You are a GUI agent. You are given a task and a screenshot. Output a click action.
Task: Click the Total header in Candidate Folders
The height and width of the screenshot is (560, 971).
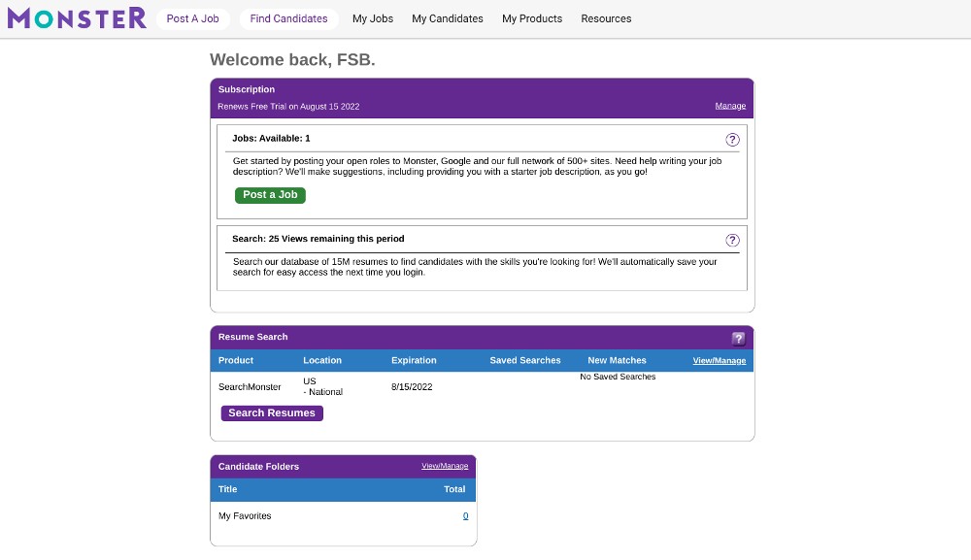point(454,489)
